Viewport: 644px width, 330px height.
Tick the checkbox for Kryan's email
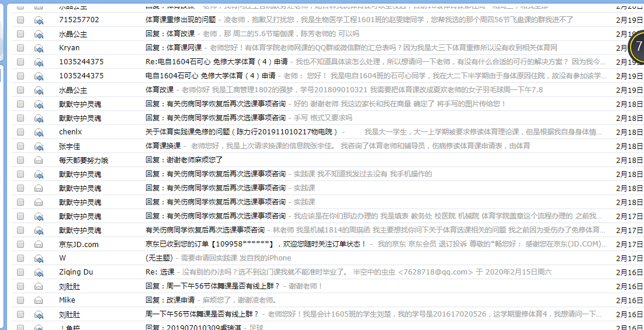(x=21, y=48)
